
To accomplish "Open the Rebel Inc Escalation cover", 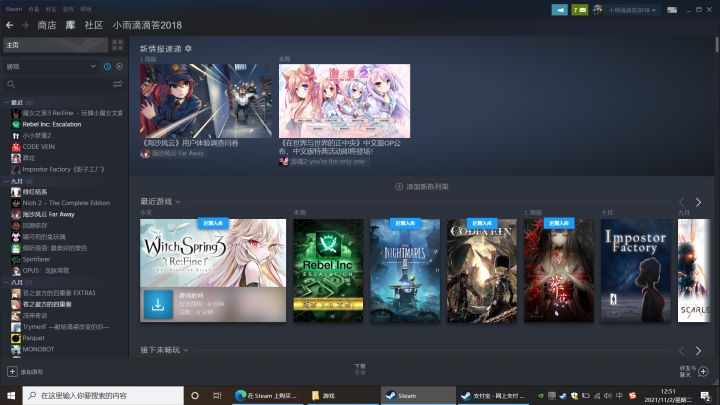I will tap(328, 270).
